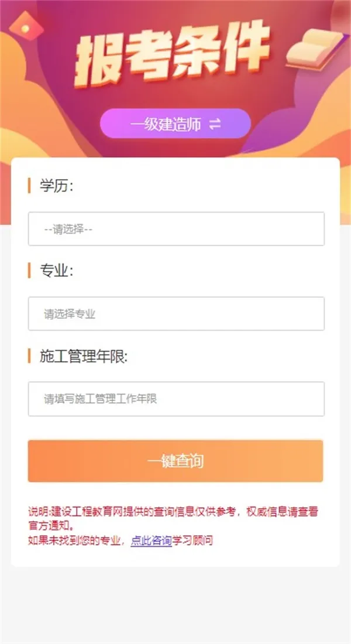Click the 专业 field label

tap(56, 271)
